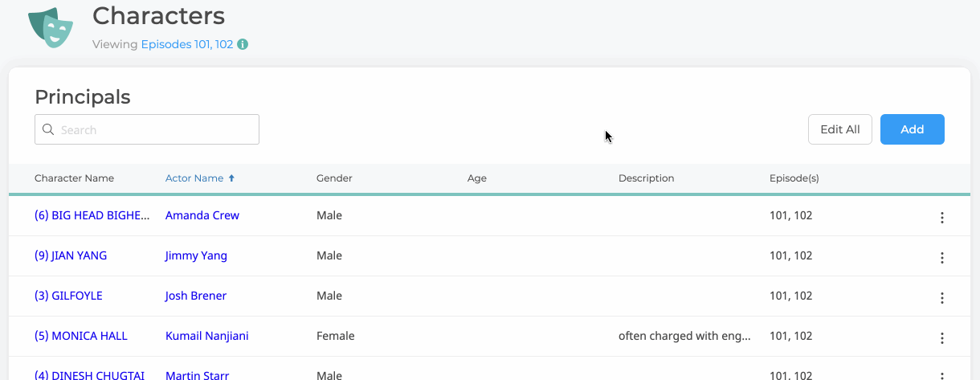Click the Age column header

(477, 178)
